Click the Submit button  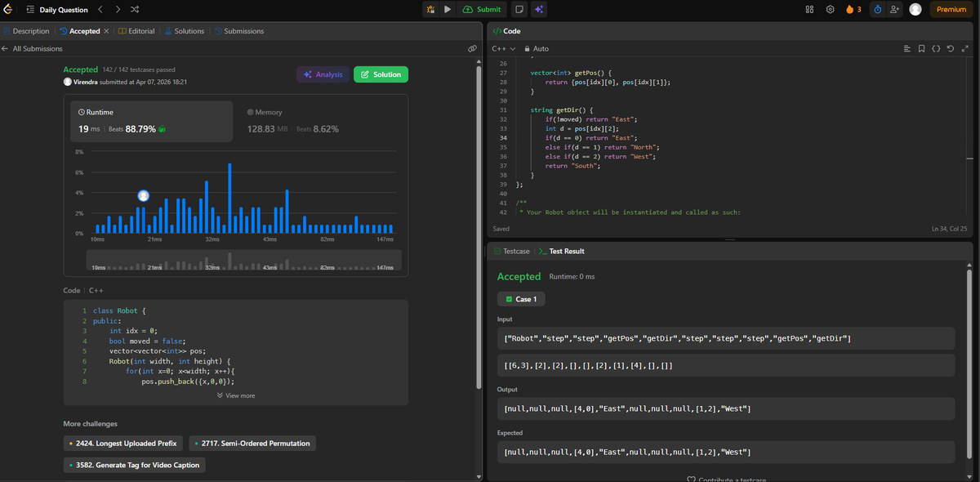(x=482, y=10)
